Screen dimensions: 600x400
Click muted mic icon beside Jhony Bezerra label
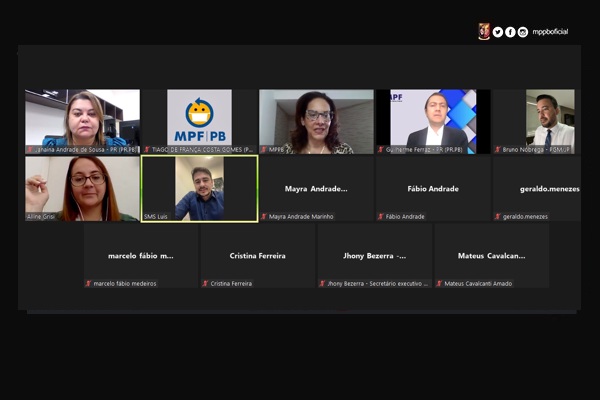coord(322,284)
